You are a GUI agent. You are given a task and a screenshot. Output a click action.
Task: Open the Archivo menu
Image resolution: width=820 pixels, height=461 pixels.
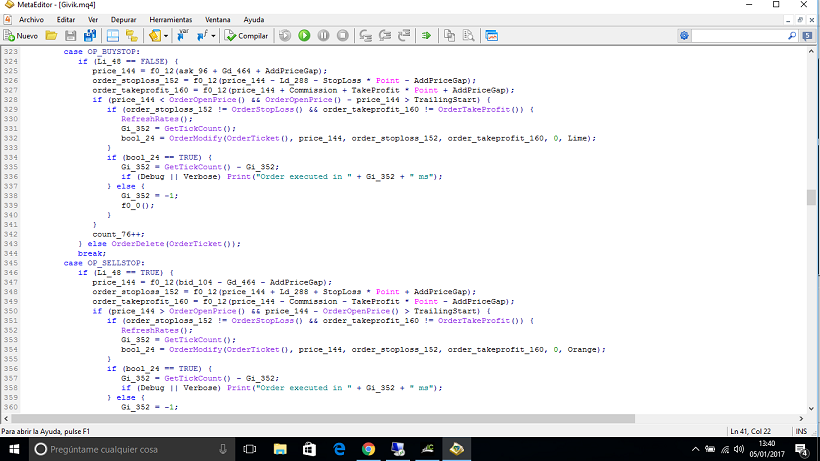[x=31, y=19]
